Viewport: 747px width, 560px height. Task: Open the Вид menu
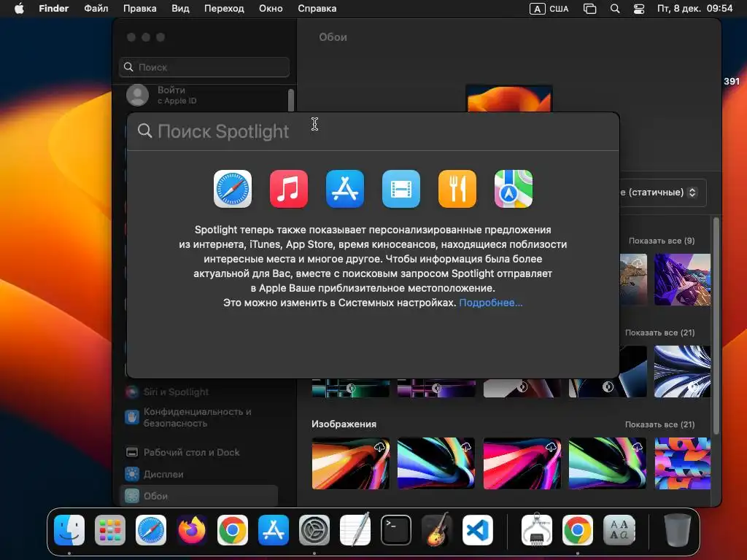[x=180, y=9]
